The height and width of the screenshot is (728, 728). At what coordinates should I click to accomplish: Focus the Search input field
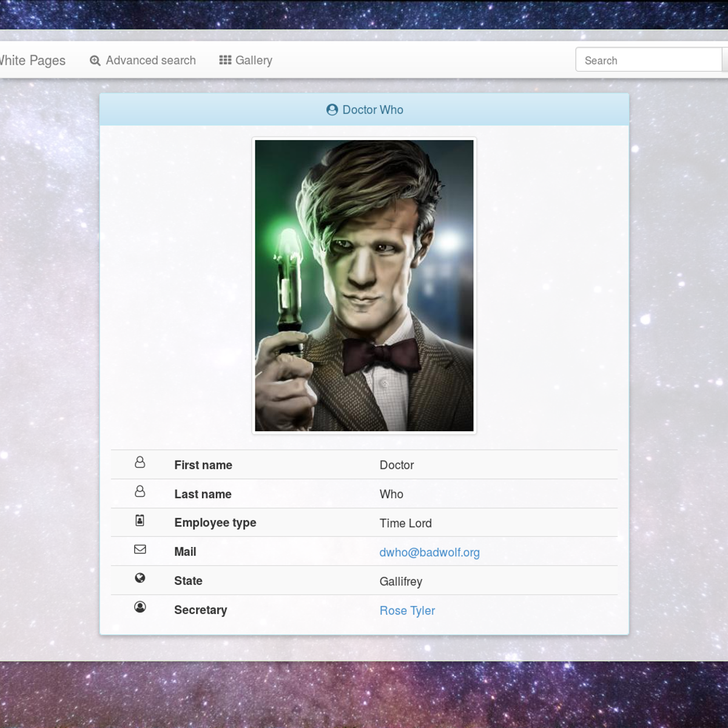point(648,60)
